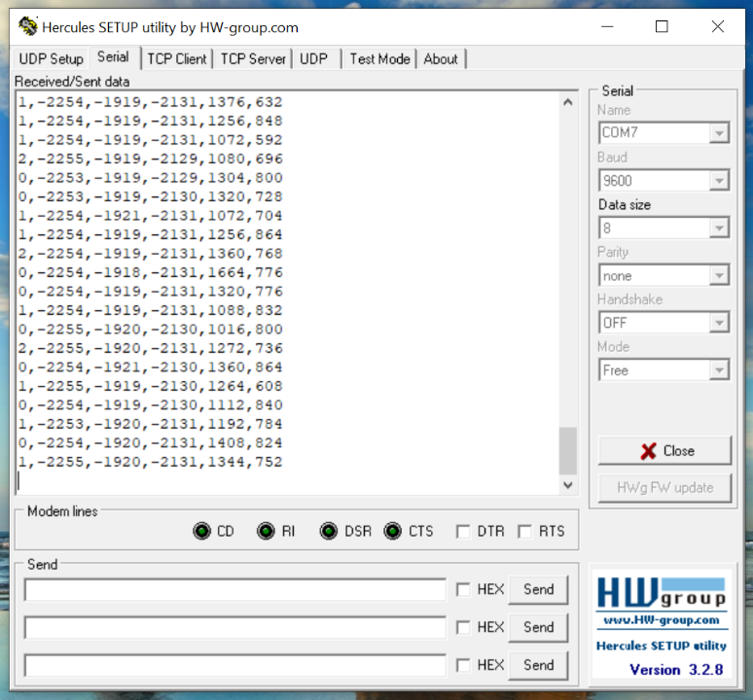Image resolution: width=753 pixels, height=700 pixels.
Task: Close the serial port with the red X button
Action: coord(664,450)
